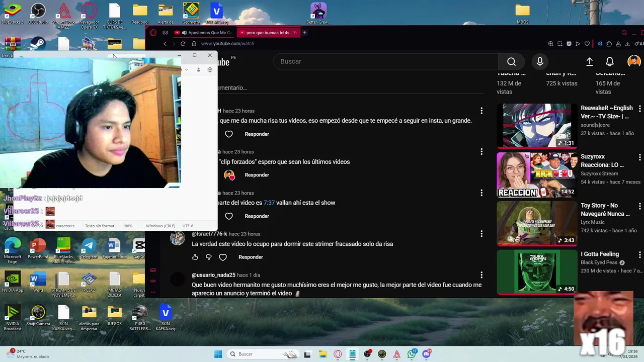The image size is (644, 362).
Task: Reply to @Israel7776-k comment
Action: click(251, 257)
